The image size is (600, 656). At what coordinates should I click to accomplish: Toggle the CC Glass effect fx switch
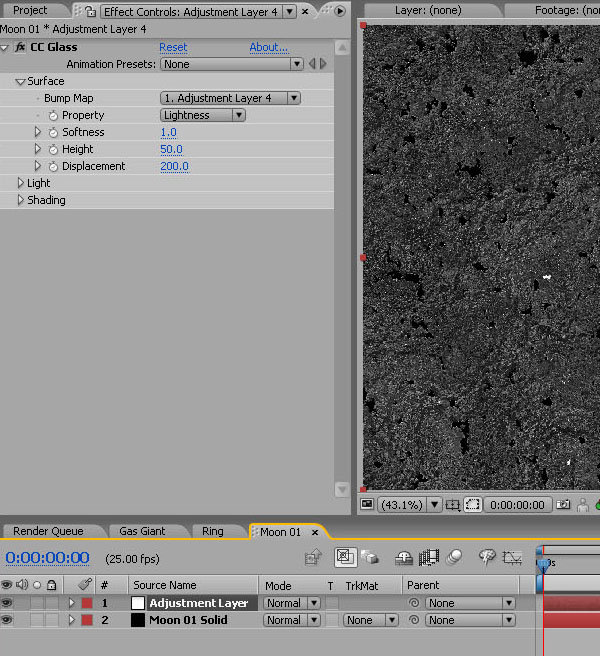pyautogui.click(x=19, y=47)
